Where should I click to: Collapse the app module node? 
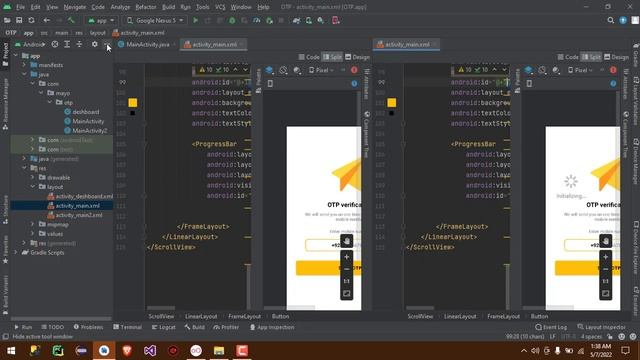click(x=16, y=56)
